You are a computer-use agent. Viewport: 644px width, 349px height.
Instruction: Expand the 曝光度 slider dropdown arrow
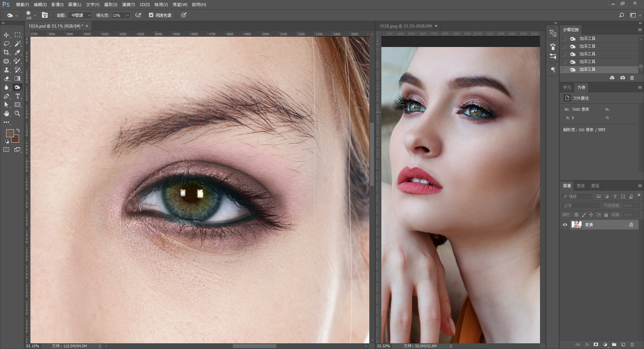pos(127,15)
